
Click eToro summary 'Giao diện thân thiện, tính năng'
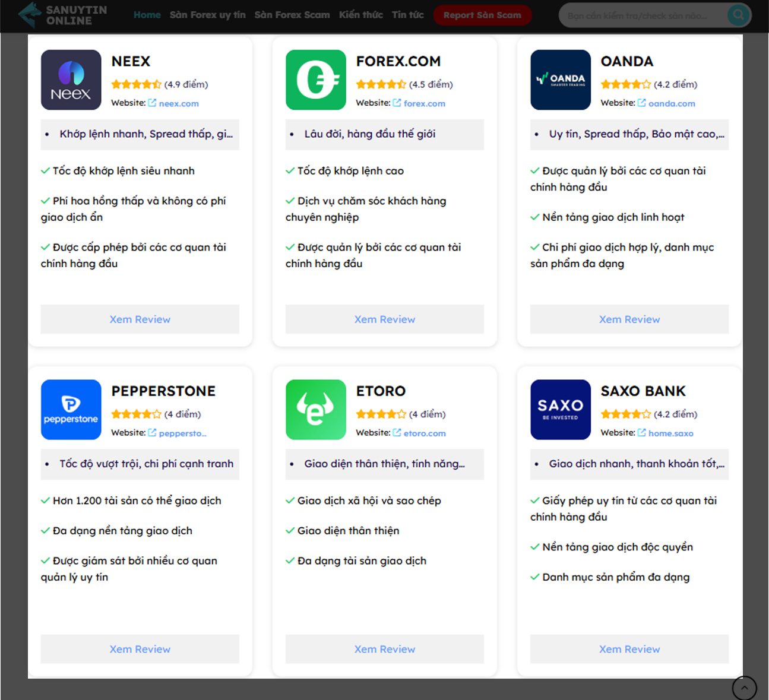coord(385,464)
